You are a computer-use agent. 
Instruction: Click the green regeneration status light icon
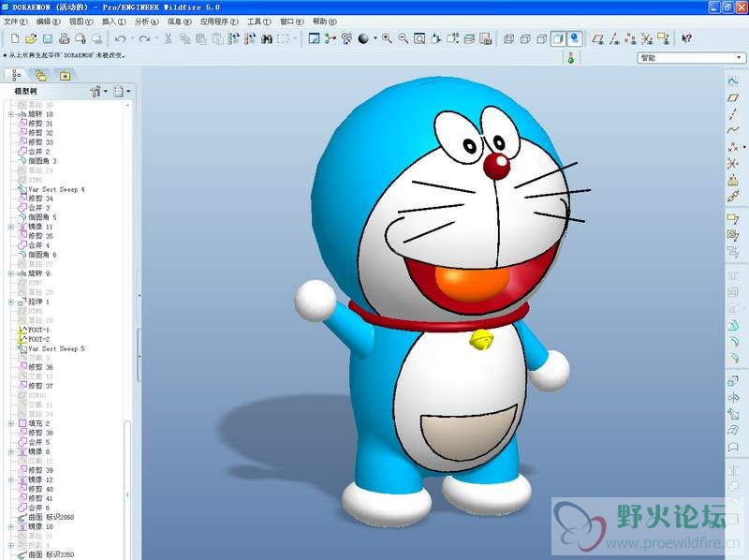pos(570,58)
